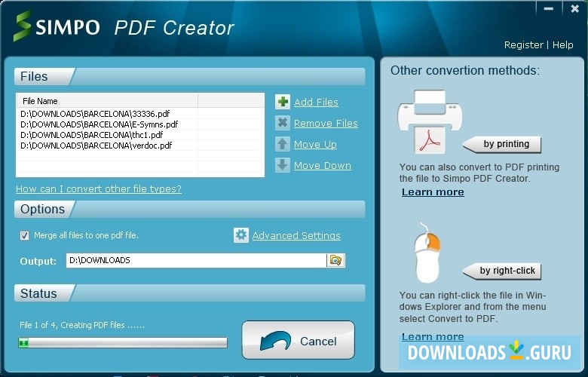Click the 'by printing' label button
The image size is (588, 377).
(x=502, y=145)
